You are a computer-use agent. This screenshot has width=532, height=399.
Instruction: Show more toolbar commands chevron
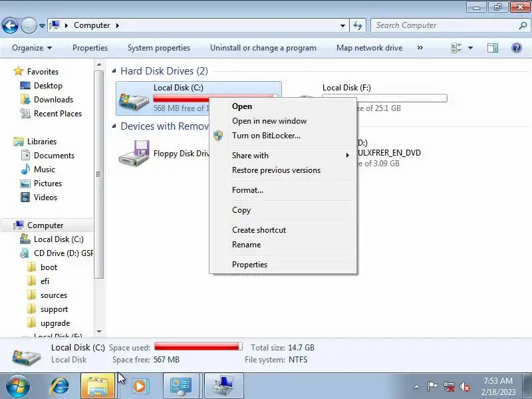420,48
